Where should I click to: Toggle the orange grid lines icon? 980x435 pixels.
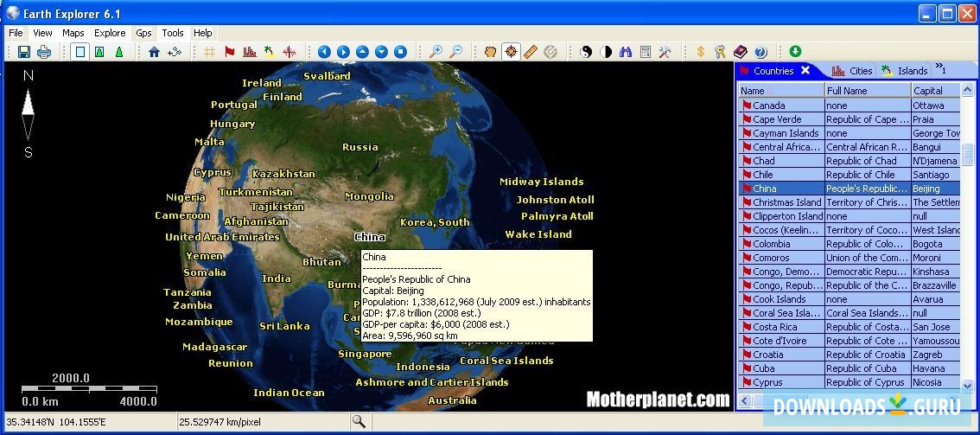point(210,52)
